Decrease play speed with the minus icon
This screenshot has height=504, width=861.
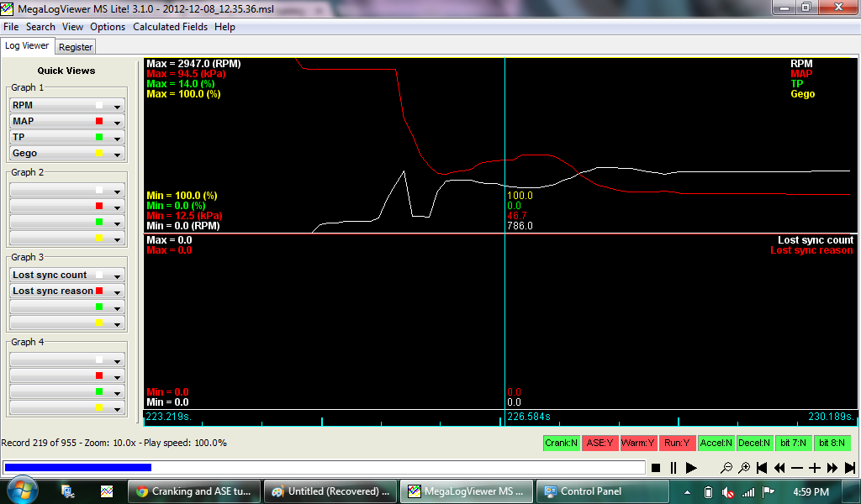[x=797, y=468]
